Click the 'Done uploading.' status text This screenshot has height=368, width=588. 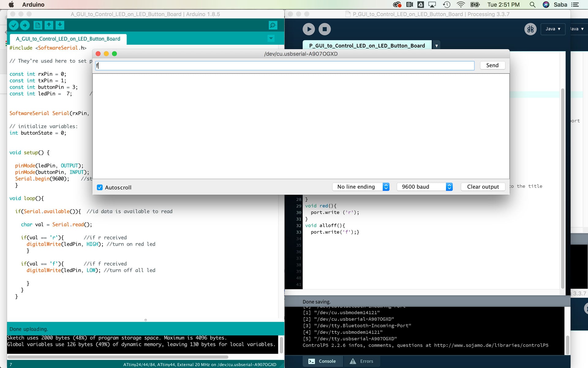pyautogui.click(x=28, y=329)
